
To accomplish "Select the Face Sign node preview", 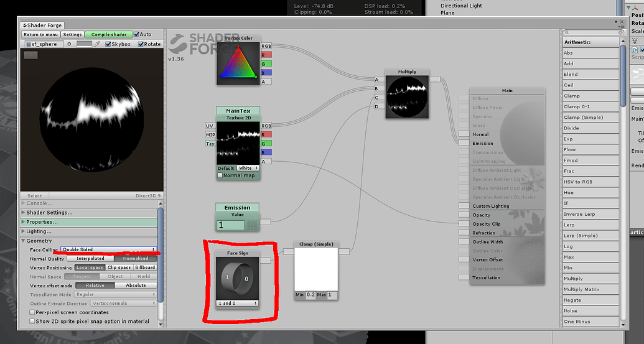I will [x=237, y=278].
